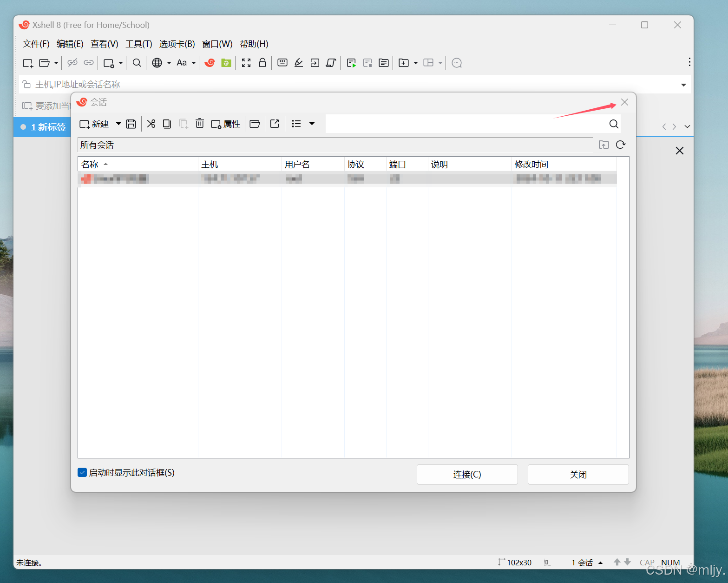Image resolution: width=728 pixels, height=583 pixels.
Task: Open the 帮助(H) menu
Action: pos(254,44)
